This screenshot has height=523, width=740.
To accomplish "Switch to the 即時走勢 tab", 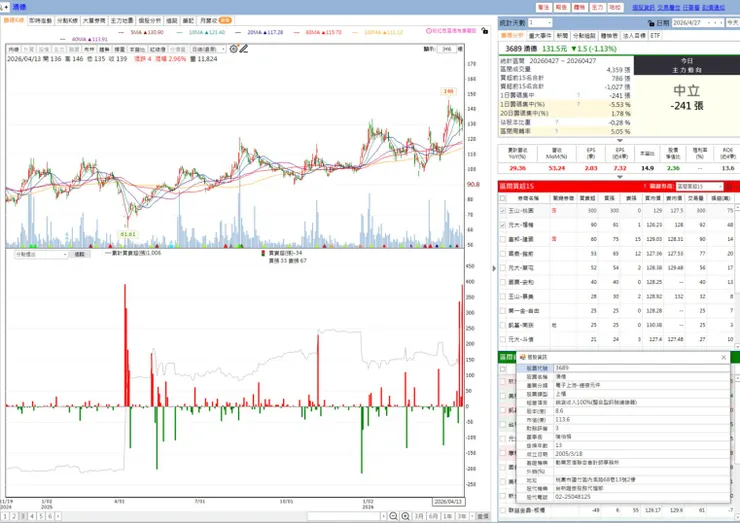I will [41, 21].
